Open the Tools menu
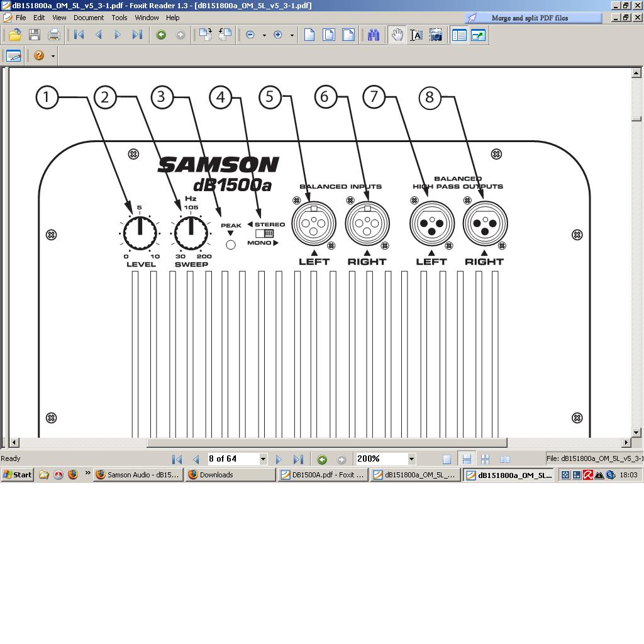Screen dimensions: 644x644 point(119,18)
